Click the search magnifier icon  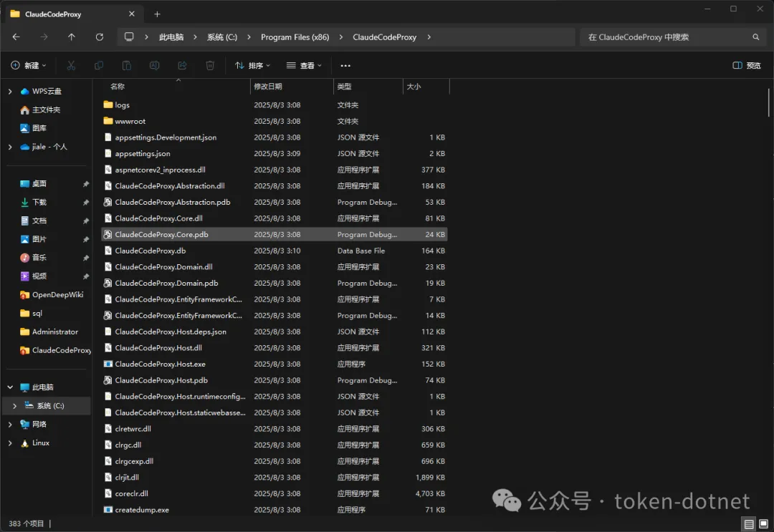tap(756, 37)
